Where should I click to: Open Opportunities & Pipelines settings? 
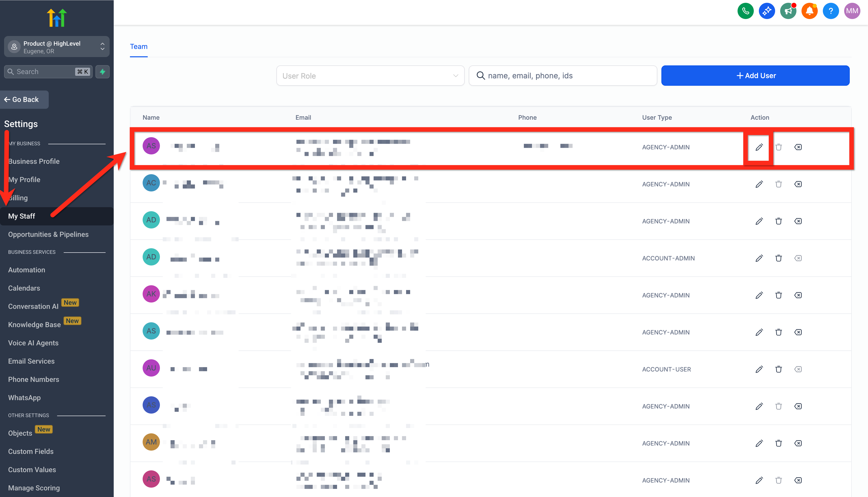[x=48, y=234]
